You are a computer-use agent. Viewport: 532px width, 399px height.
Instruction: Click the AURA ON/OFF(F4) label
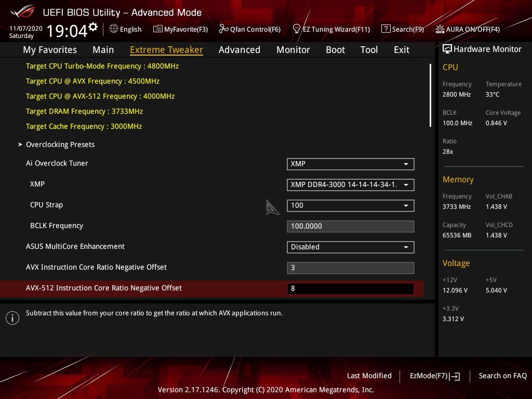[x=473, y=29]
